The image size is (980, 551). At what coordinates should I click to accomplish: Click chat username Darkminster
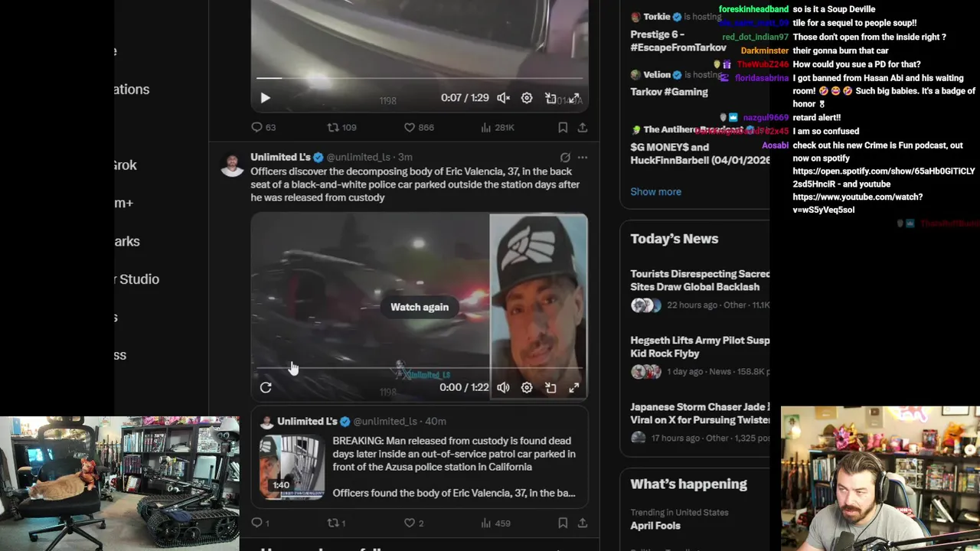click(x=765, y=51)
